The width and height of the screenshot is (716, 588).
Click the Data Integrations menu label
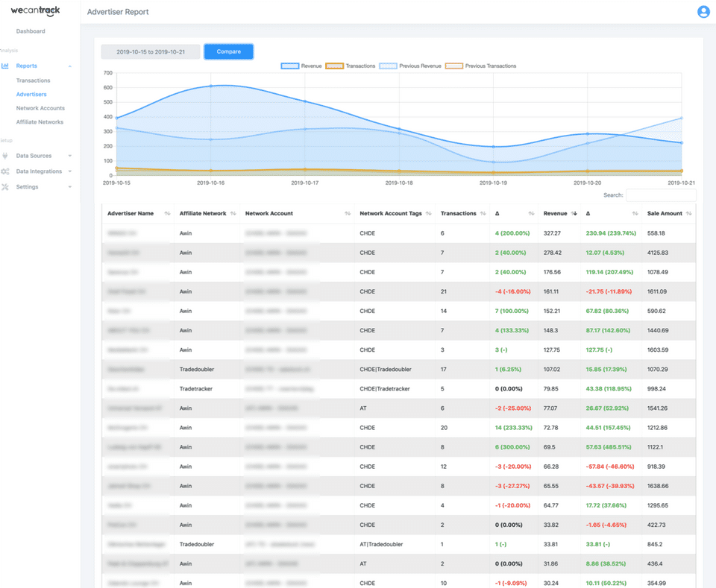(x=39, y=171)
